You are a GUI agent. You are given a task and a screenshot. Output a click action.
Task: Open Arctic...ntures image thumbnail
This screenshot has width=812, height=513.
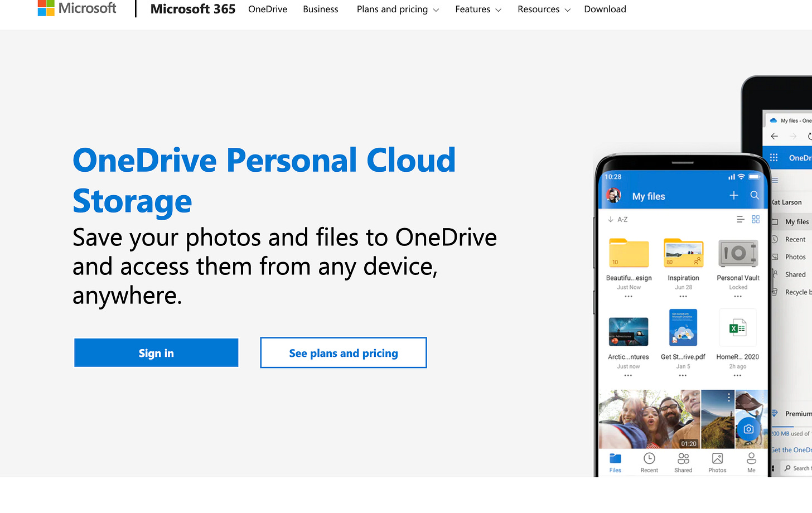[629, 332]
